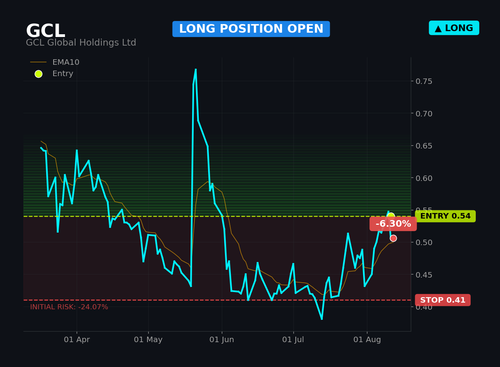Click the 0.60 y-axis label
The height and width of the screenshot is (367, 500).
click(424, 178)
